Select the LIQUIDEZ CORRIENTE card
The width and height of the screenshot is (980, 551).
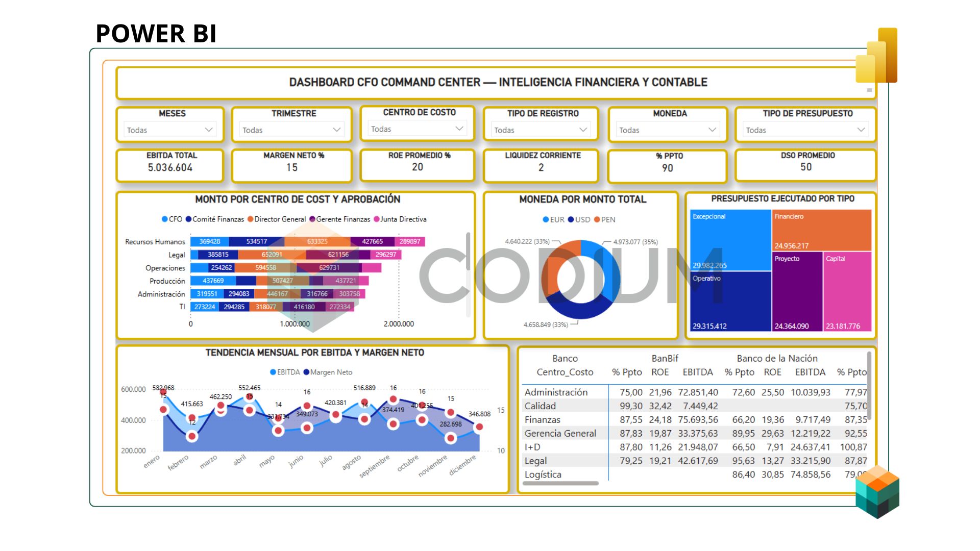pyautogui.click(x=541, y=165)
